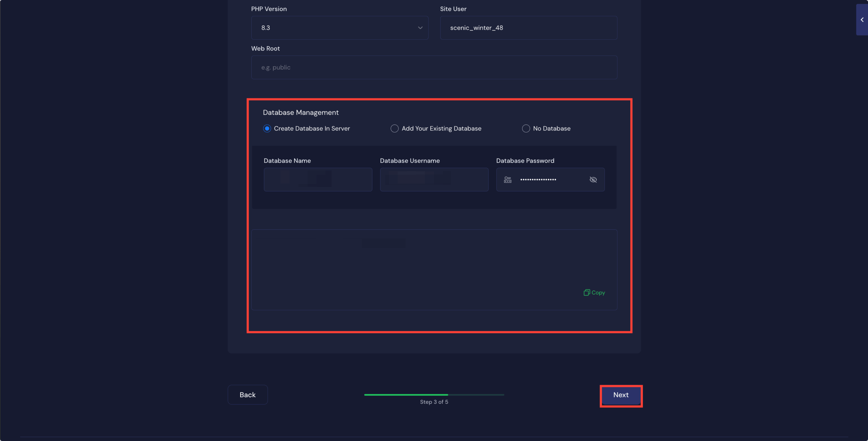Click the Step 3 of 5 label
Screen dimensions: 868x441
click(434, 402)
